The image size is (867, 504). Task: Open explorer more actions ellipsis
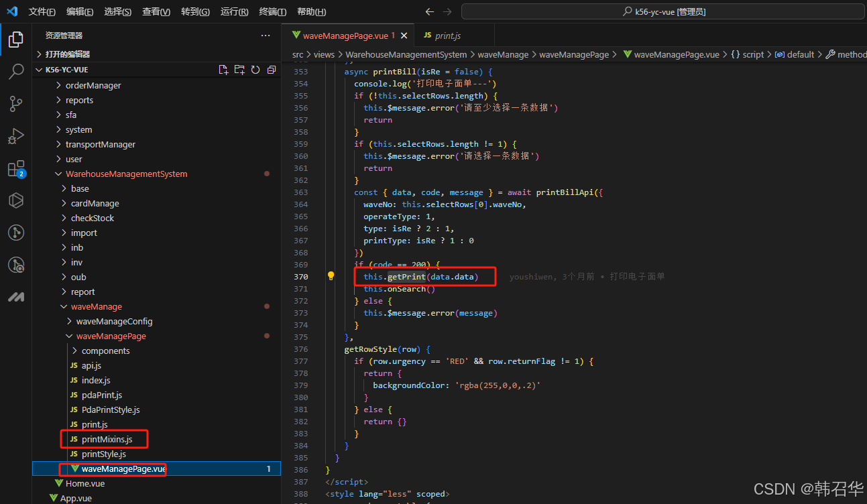[266, 36]
